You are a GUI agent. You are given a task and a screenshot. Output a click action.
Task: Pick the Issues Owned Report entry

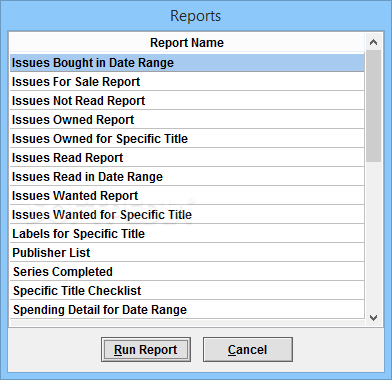click(187, 120)
